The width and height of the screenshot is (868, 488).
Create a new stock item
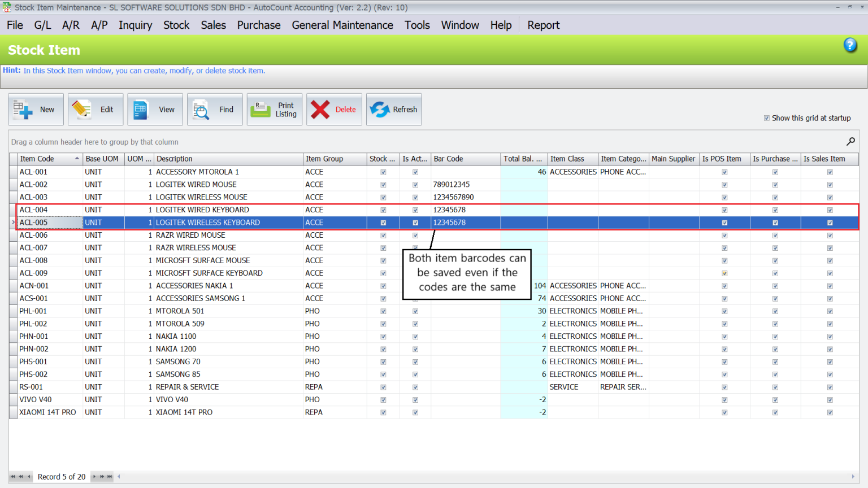coord(36,109)
